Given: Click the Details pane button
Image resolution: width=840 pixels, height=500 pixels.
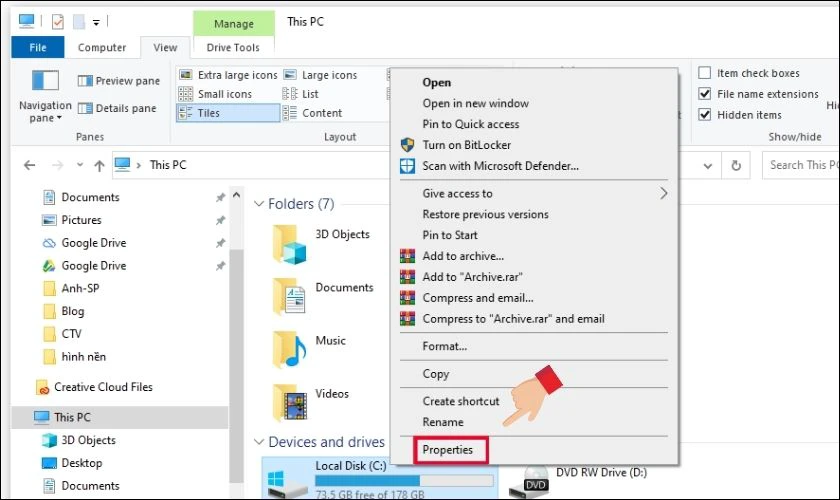Looking at the screenshot, I should 118,108.
